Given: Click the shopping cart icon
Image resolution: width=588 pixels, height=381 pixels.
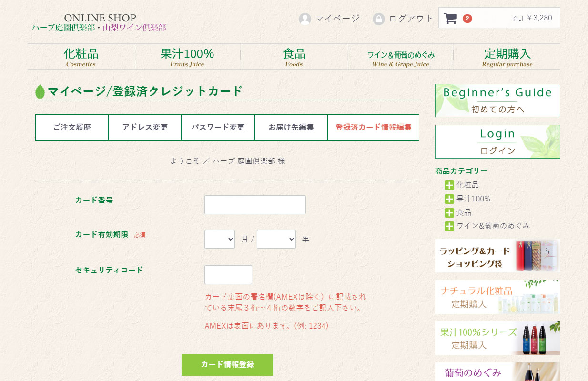Looking at the screenshot, I should 450,19.
